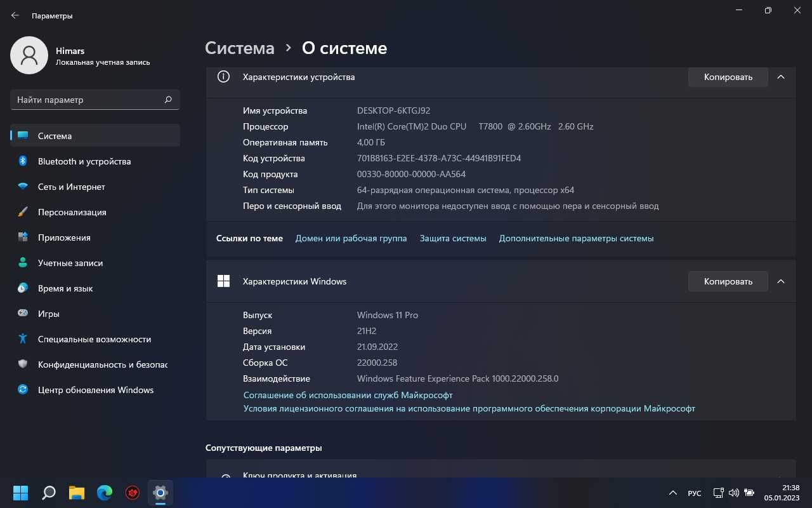The width and height of the screenshot is (812, 508).
Task: Click Система breadcrumb in page title
Action: [240, 48]
